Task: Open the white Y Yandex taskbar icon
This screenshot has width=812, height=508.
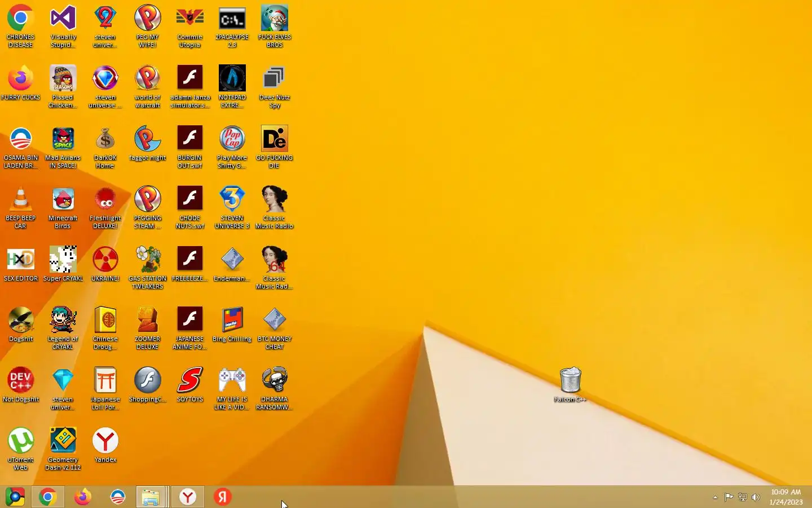Action: point(188,497)
